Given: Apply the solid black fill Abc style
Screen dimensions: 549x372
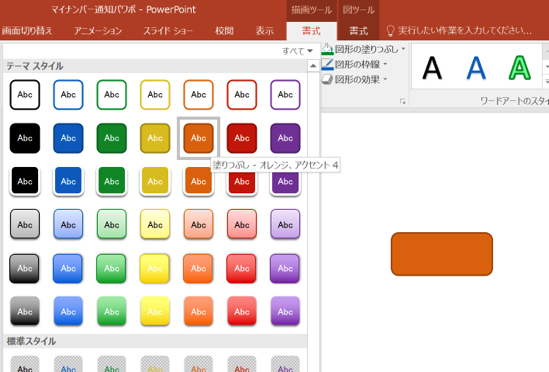Looking at the screenshot, I should [x=25, y=138].
